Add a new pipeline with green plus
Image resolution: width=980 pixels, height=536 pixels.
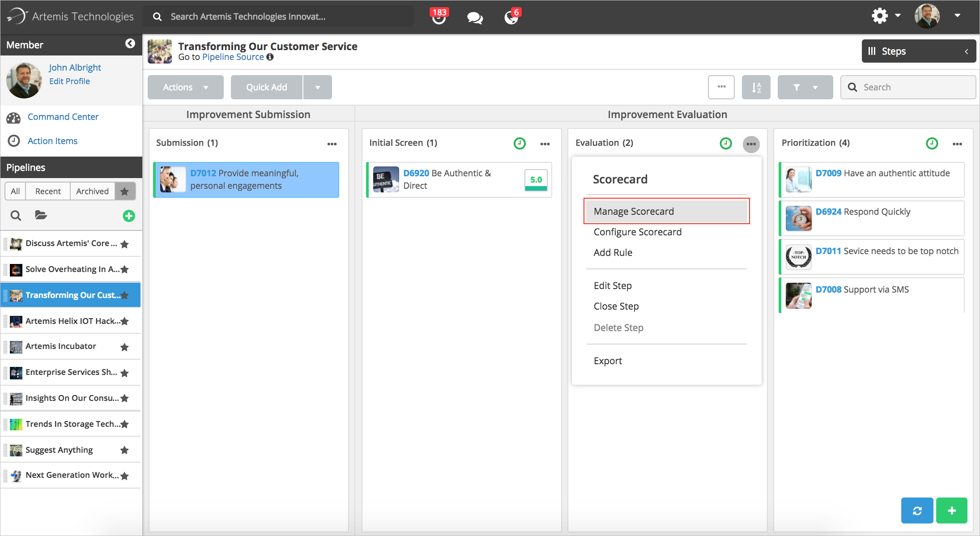[129, 216]
